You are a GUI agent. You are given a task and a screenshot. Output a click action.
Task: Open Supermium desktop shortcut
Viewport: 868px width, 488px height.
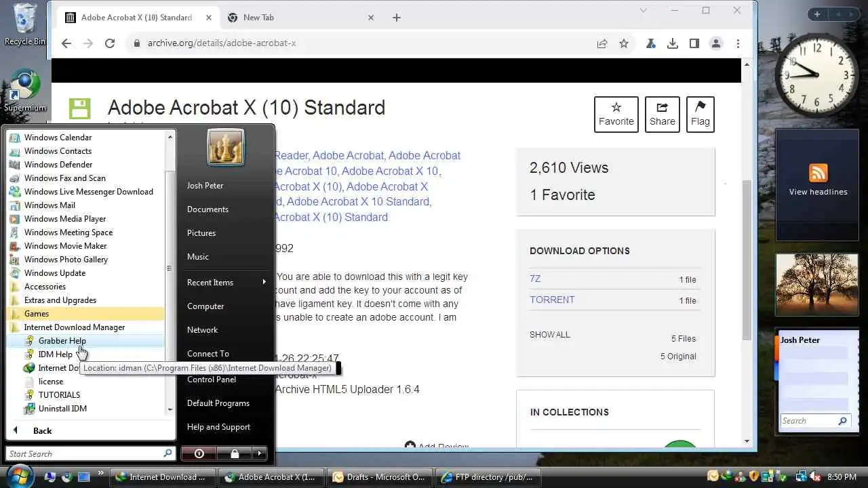pos(25,91)
